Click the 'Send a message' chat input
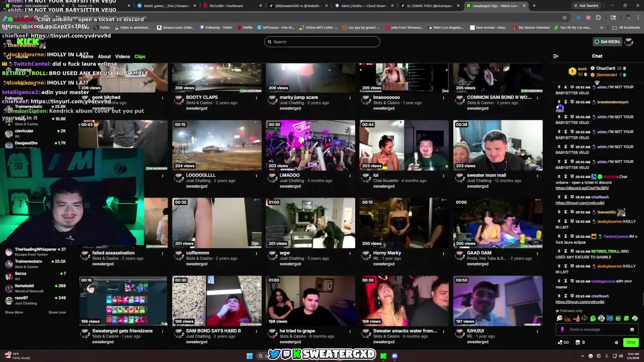 point(597,329)
